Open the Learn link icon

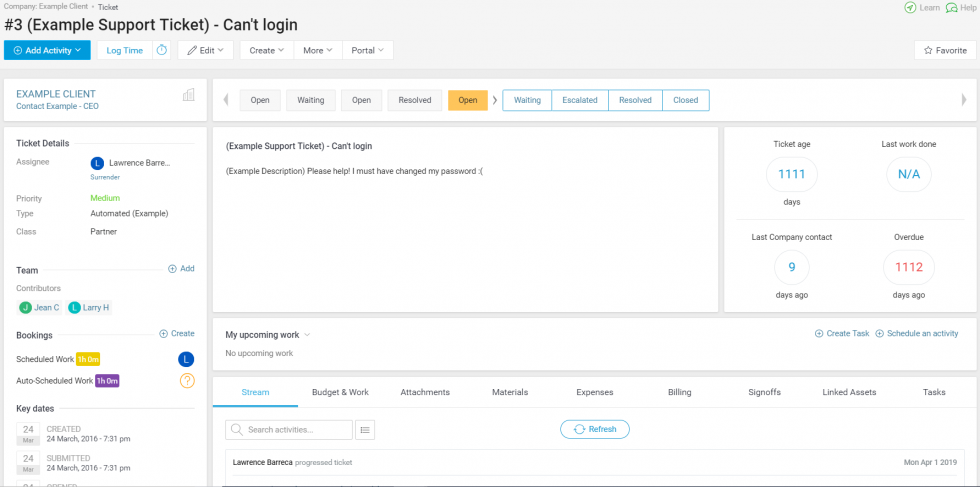909,8
